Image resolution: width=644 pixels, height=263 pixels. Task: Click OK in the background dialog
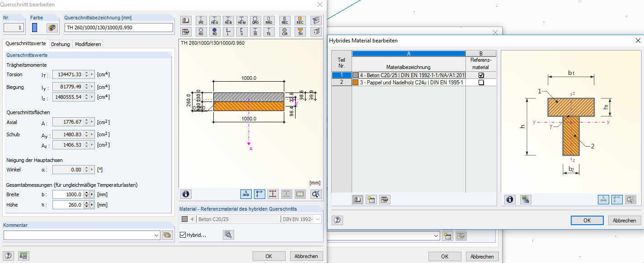pyautogui.click(x=445, y=256)
